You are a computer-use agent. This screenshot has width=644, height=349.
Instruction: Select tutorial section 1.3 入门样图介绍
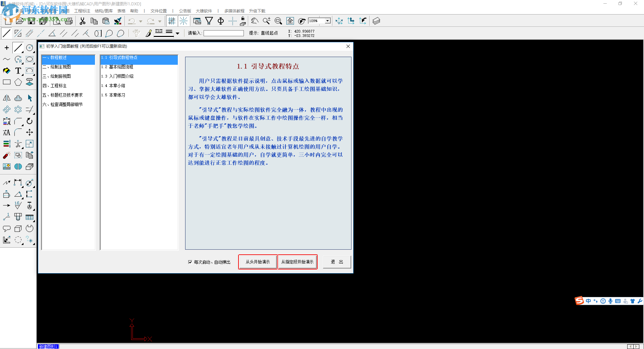117,76
